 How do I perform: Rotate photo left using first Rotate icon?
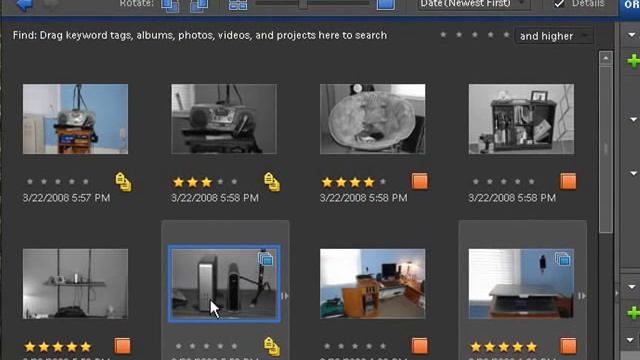[170, 6]
